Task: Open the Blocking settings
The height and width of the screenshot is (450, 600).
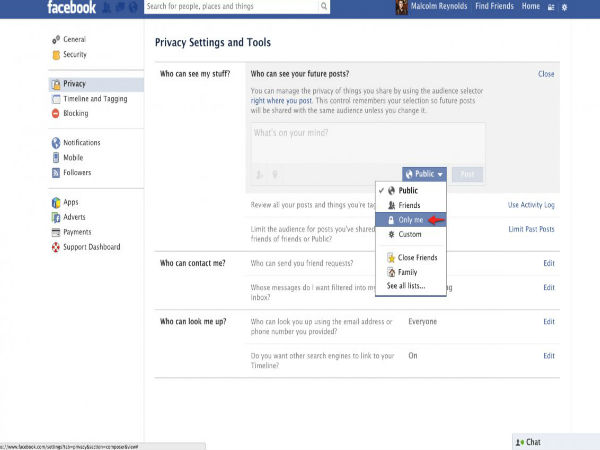Action: coord(76,113)
